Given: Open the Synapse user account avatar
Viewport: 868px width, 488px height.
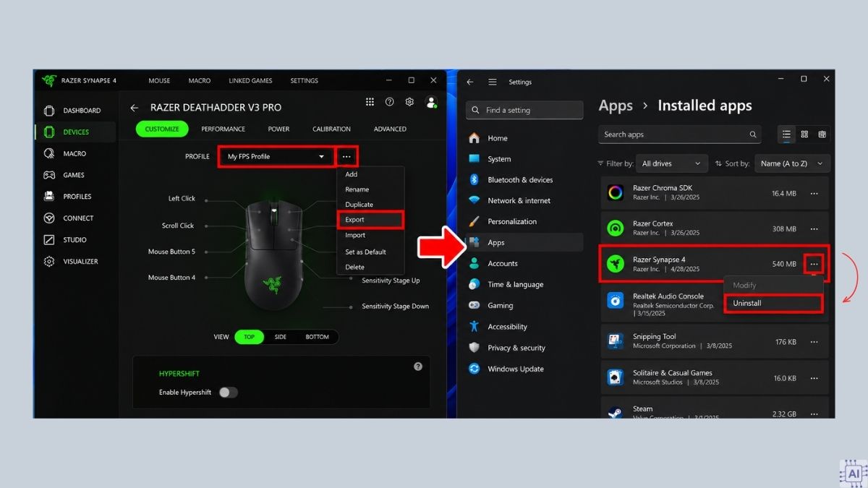Looking at the screenshot, I should [432, 103].
